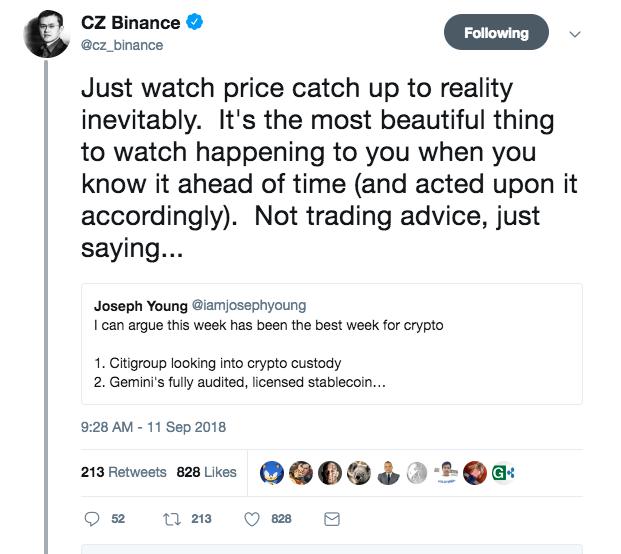Click the 9:28 AM - 11 Sep 2018 timestamp

click(153, 427)
